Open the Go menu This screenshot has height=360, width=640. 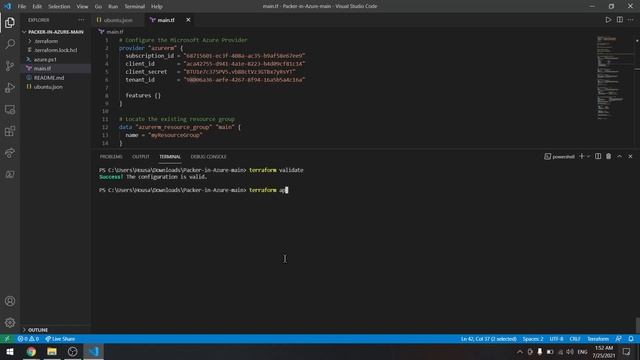(98, 7)
